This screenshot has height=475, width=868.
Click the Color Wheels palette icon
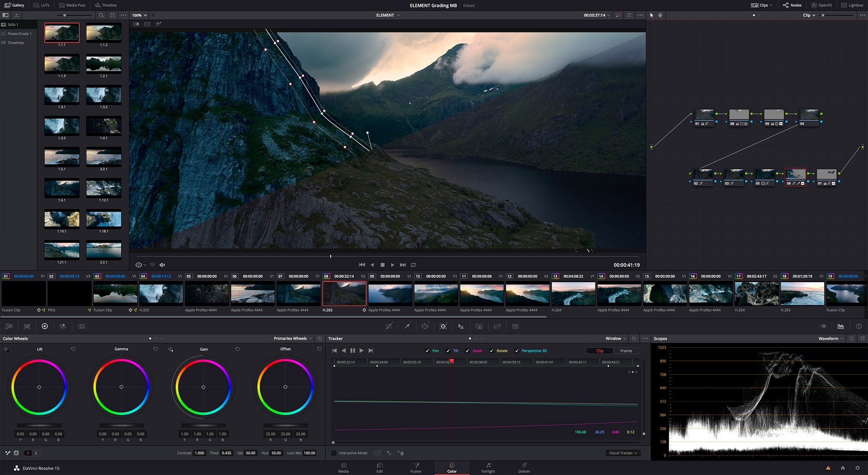45,326
